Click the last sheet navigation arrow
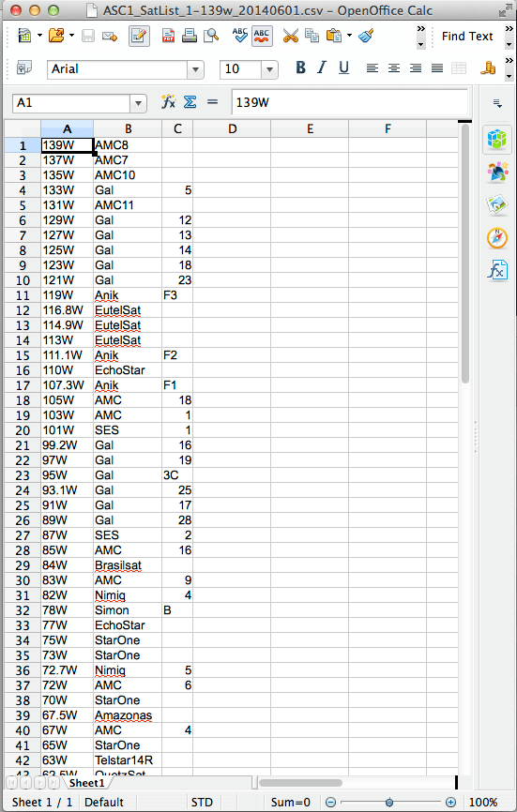This screenshot has width=517, height=812. (53, 782)
